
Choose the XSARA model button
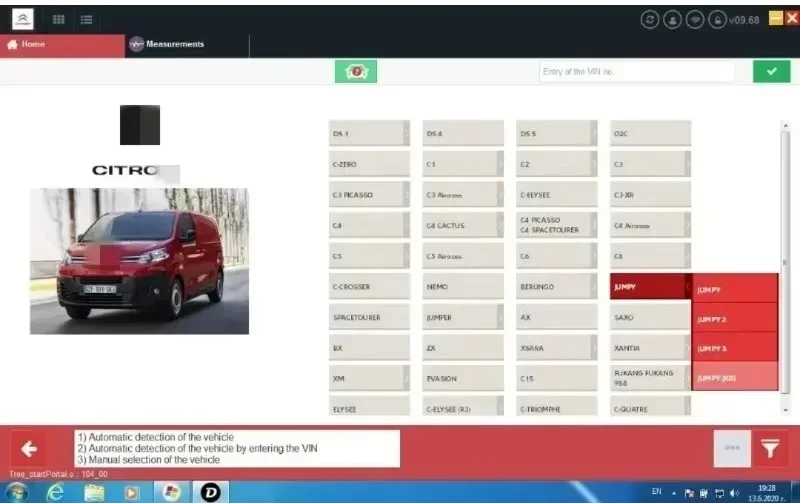point(557,348)
